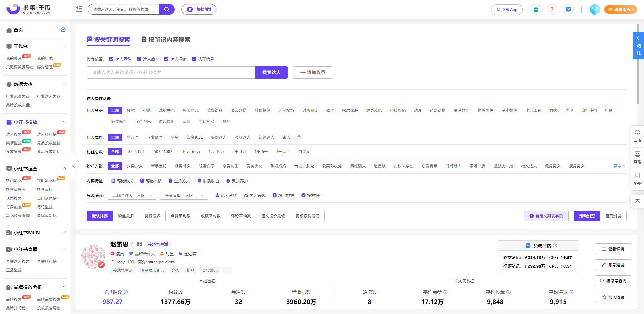Open the 功能地图 button
The height and width of the screenshot is (314, 644).
point(199,9)
